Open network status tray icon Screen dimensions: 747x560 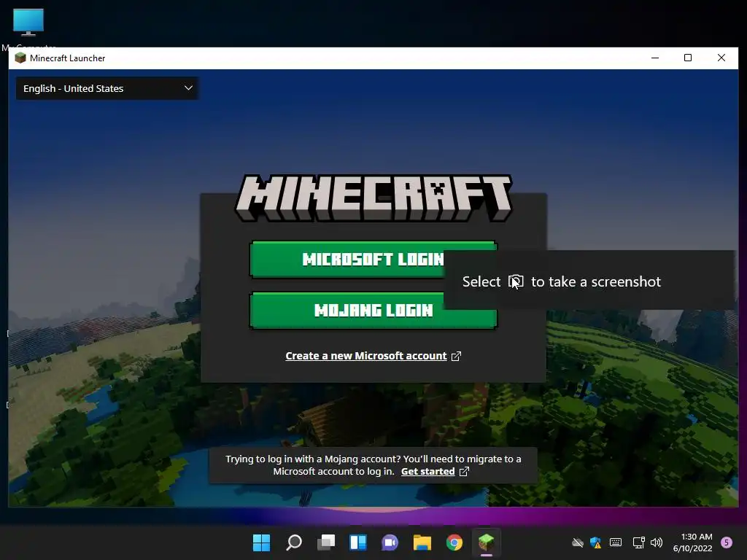[638, 542]
